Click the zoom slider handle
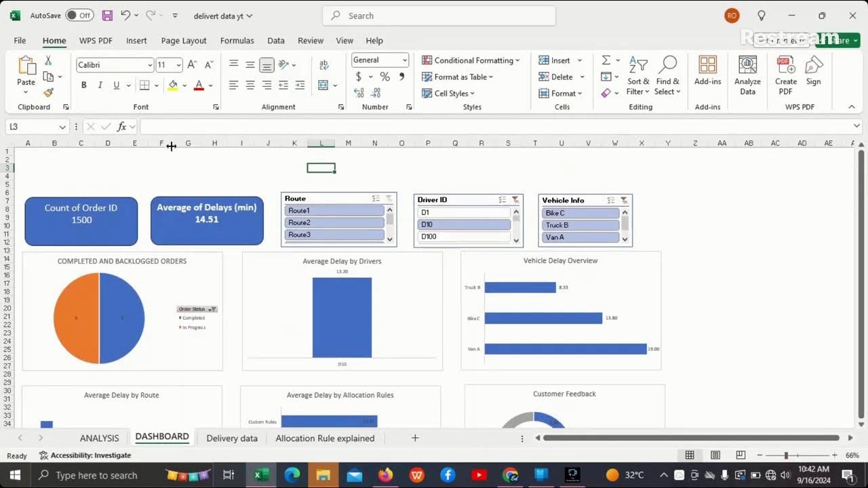Image resolution: width=868 pixels, height=488 pixels. pyautogui.click(x=786, y=455)
